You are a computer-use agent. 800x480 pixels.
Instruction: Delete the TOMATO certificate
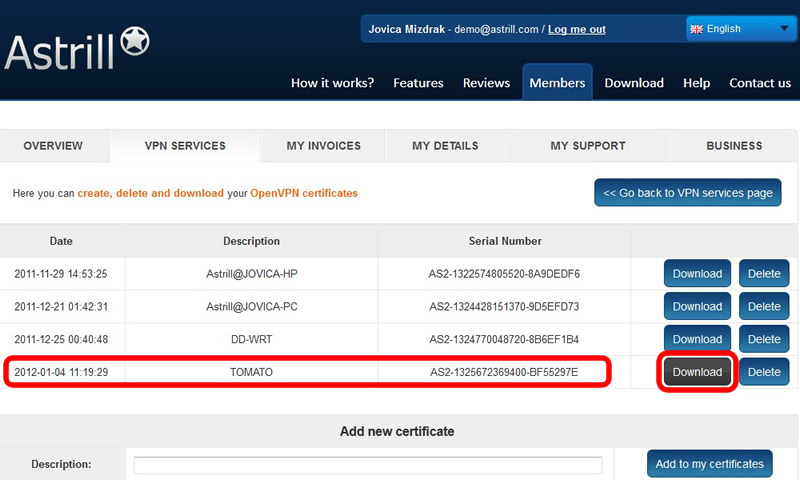(x=764, y=372)
